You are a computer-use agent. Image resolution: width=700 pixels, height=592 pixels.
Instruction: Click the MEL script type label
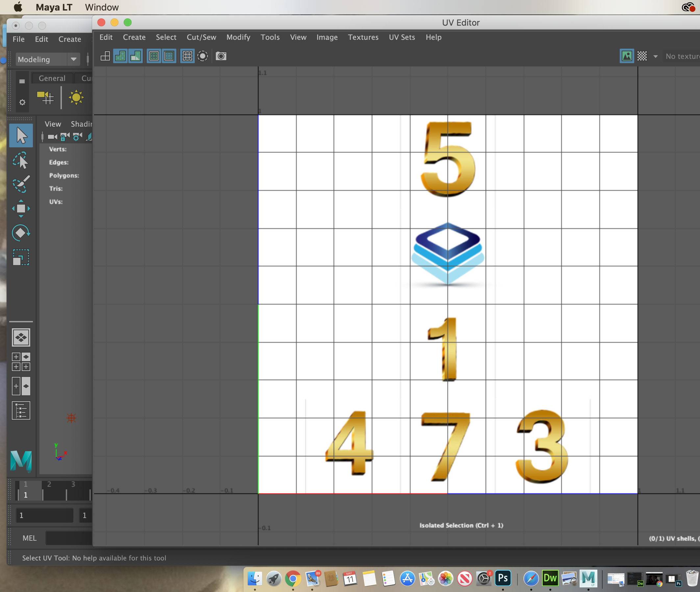pos(30,538)
